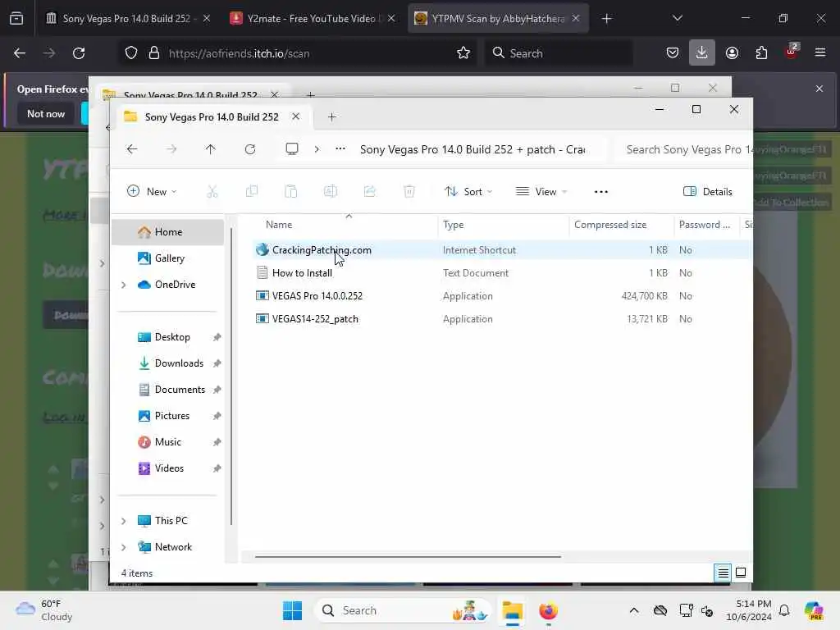The image size is (840, 630).
Task: Dismiss Firefox notification bar with X
Action: tap(819, 89)
